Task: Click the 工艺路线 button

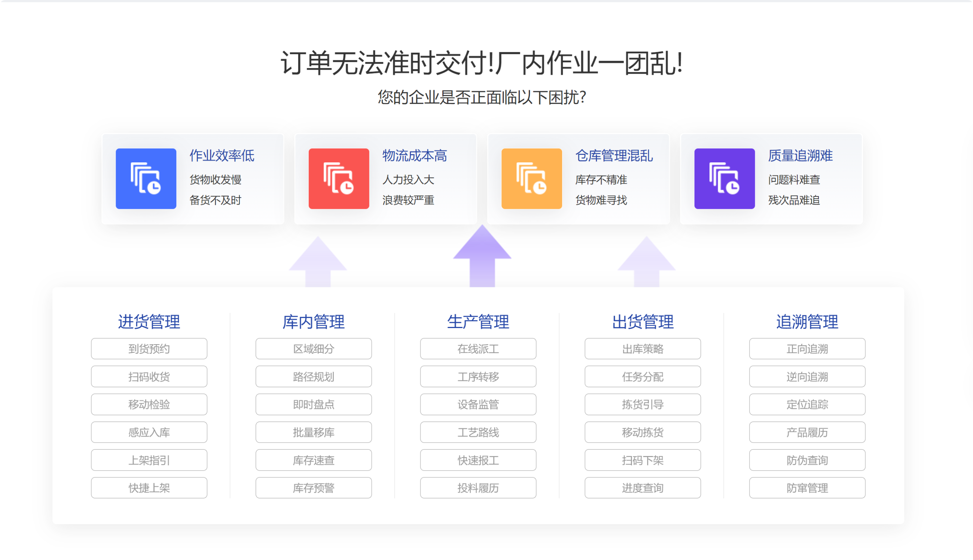Action: [x=478, y=432]
